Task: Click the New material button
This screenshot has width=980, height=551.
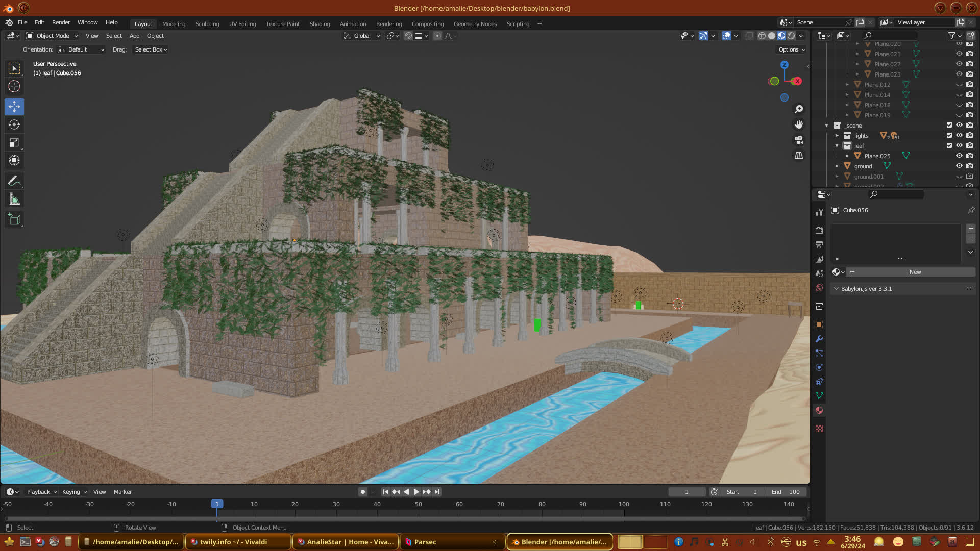Action: click(x=915, y=272)
